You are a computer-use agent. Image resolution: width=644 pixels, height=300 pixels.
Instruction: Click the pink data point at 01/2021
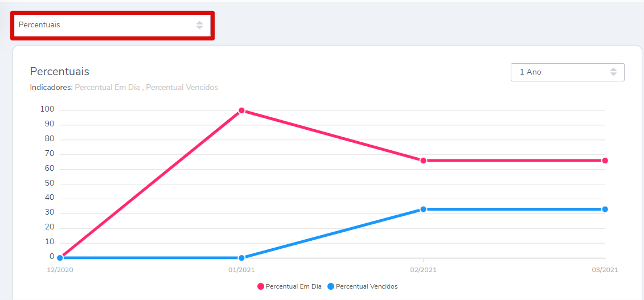[x=241, y=110]
